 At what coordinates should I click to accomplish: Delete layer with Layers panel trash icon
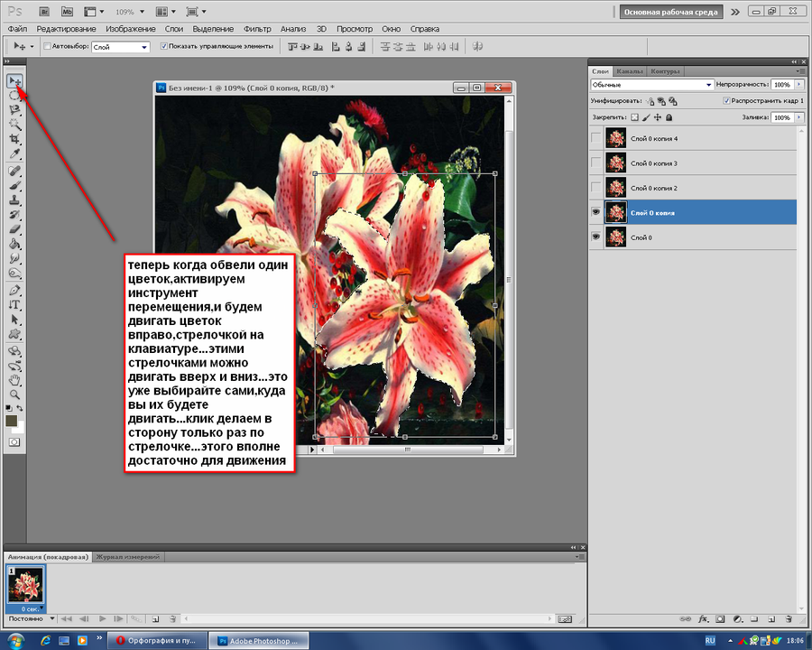[789, 619]
